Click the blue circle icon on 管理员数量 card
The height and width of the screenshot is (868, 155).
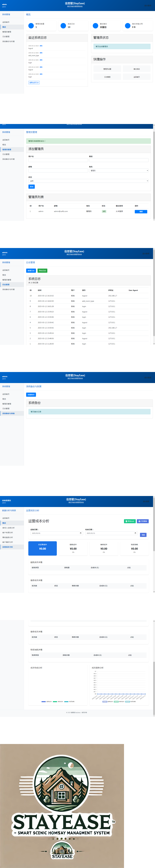(31, 26)
